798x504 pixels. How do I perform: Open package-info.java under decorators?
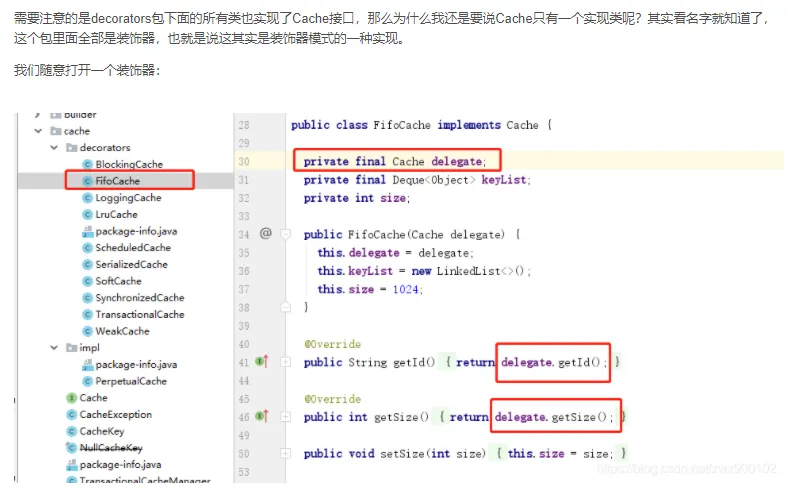tap(136, 231)
